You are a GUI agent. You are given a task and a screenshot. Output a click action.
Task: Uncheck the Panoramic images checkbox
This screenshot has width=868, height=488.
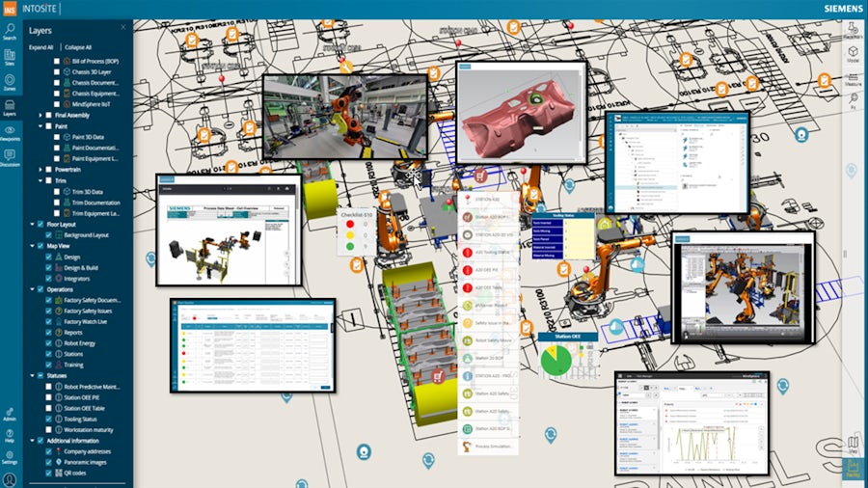tap(49, 462)
